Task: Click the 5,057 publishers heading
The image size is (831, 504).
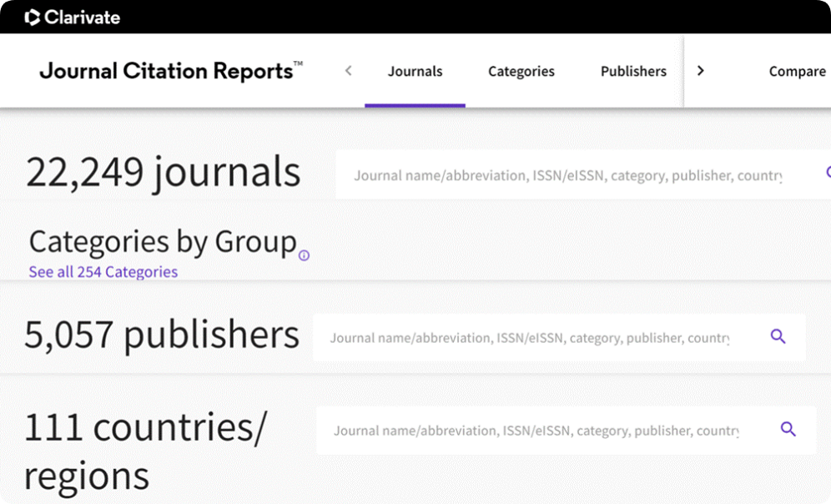Action: point(162,335)
